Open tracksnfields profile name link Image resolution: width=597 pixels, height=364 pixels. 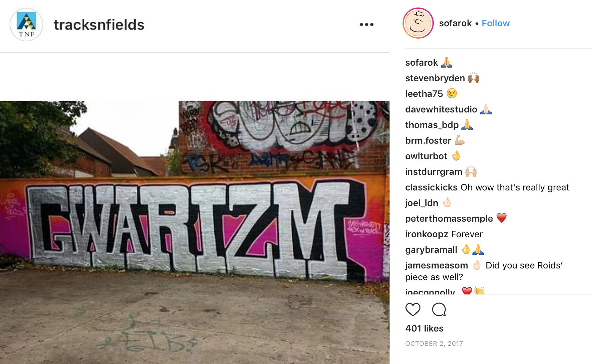99,25
